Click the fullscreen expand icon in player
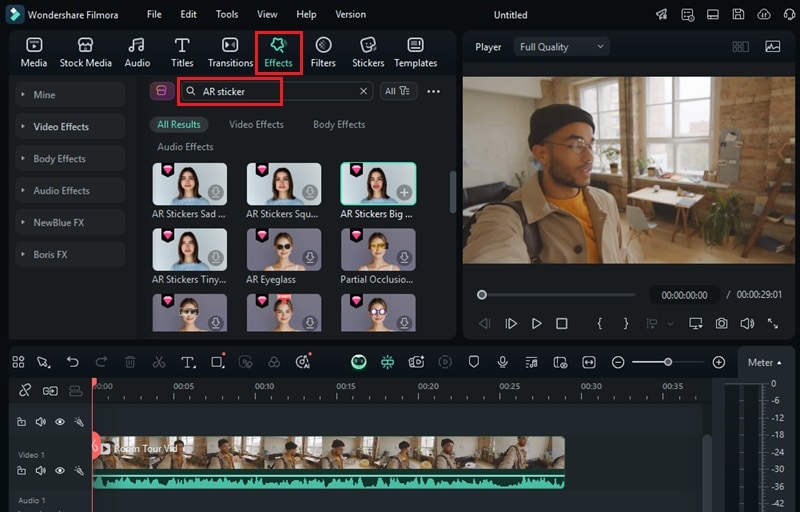This screenshot has height=512, width=800. point(773,323)
